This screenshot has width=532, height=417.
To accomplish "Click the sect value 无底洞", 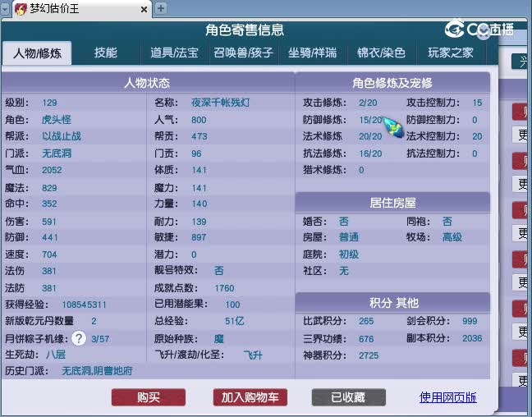I will coord(57,153).
